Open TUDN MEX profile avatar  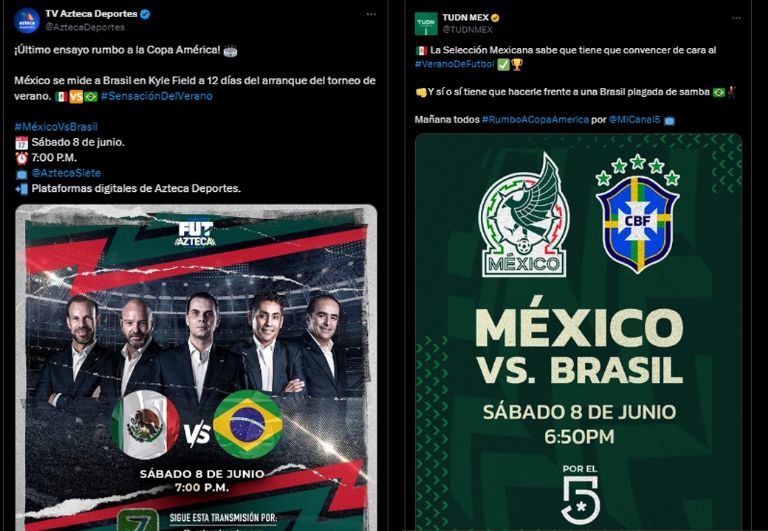coord(426,24)
